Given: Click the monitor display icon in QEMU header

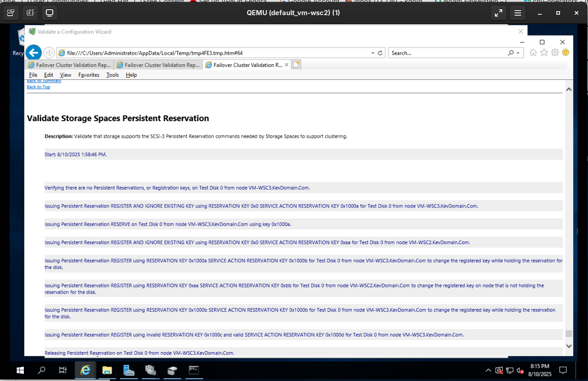Looking at the screenshot, I should click(x=50, y=13).
